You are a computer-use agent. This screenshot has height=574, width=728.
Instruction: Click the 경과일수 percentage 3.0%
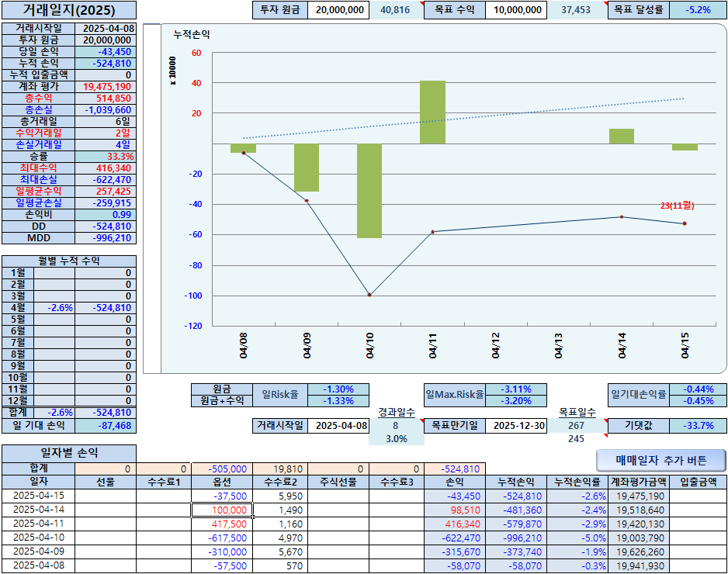tap(396, 439)
